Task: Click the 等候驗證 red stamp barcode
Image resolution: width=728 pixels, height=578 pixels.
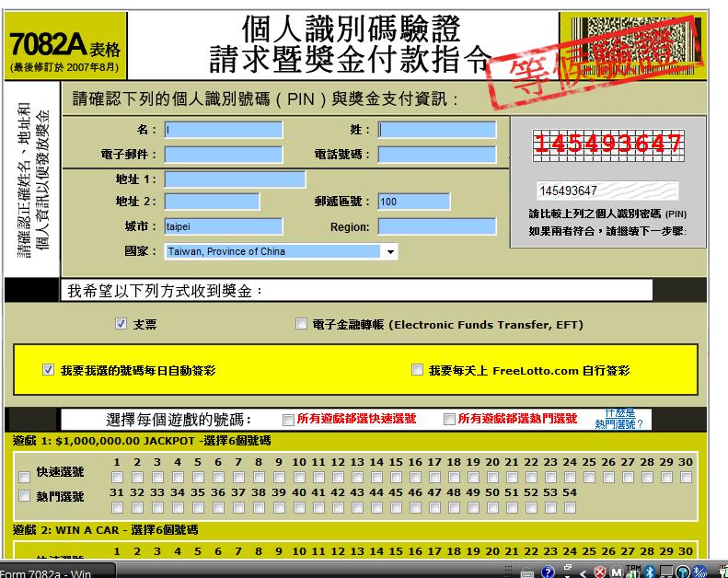Action: point(596,62)
